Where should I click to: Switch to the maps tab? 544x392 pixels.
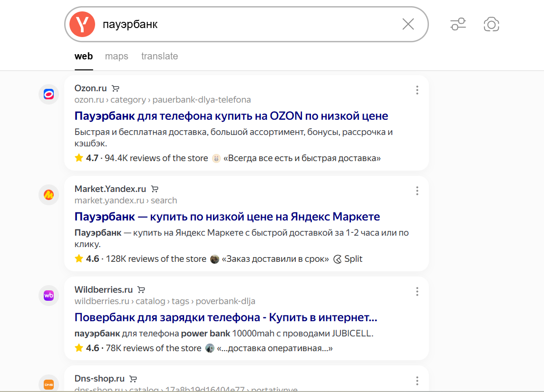coord(117,56)
